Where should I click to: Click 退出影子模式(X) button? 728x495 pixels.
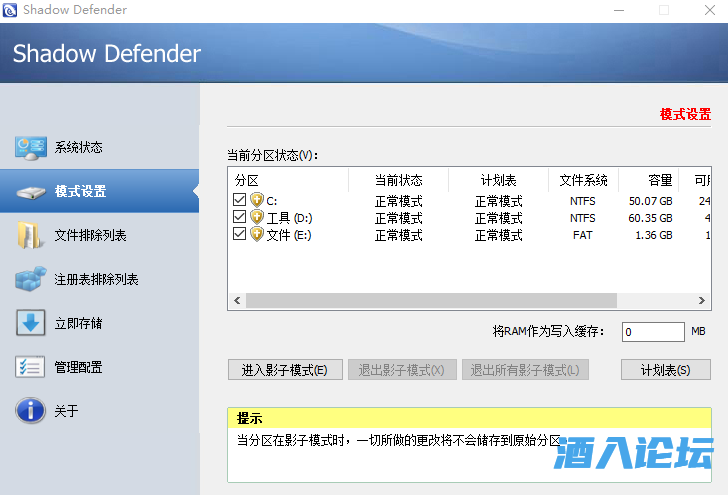(x=402, y=370)
